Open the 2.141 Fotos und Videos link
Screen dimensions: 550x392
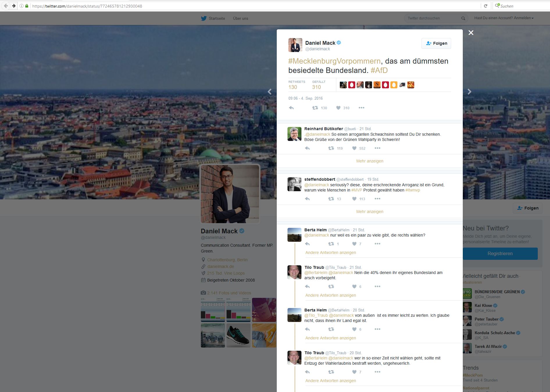click(229, 293)
